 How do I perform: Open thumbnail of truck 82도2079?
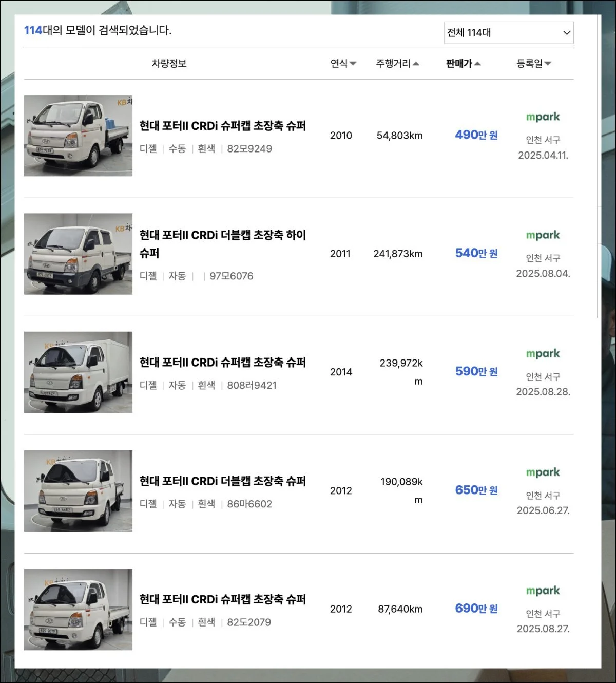tap(78, 610)
